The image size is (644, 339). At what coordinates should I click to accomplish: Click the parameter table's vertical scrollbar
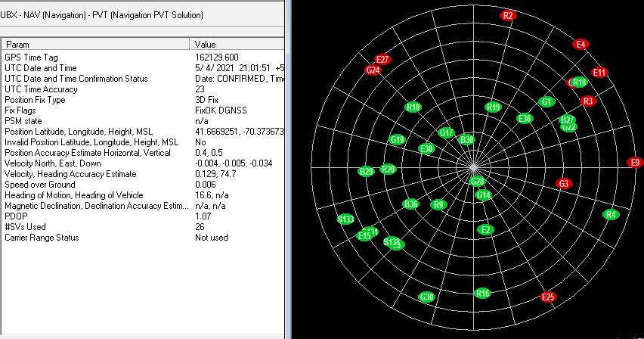pyautogui.click(x=287, y=189)
